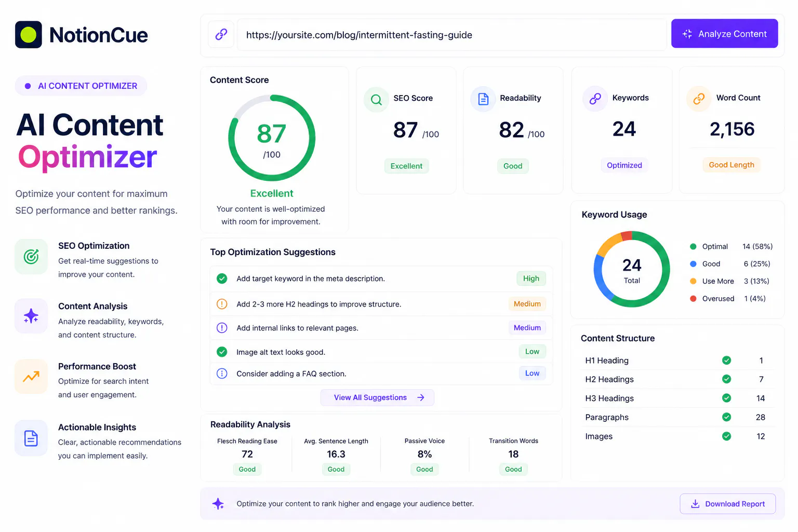Click the blue Good legend dot

click(x=693, y=264)
